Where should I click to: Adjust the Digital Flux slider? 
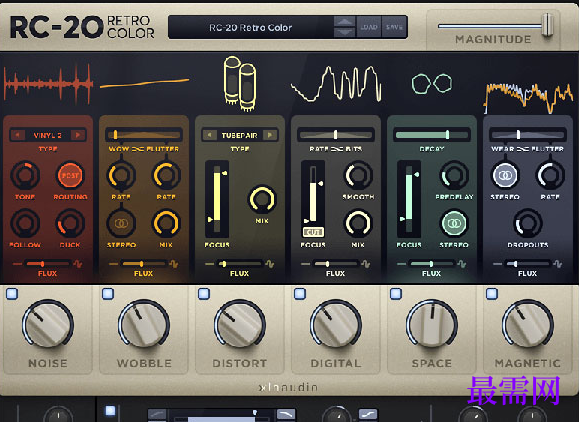(335, 264)
